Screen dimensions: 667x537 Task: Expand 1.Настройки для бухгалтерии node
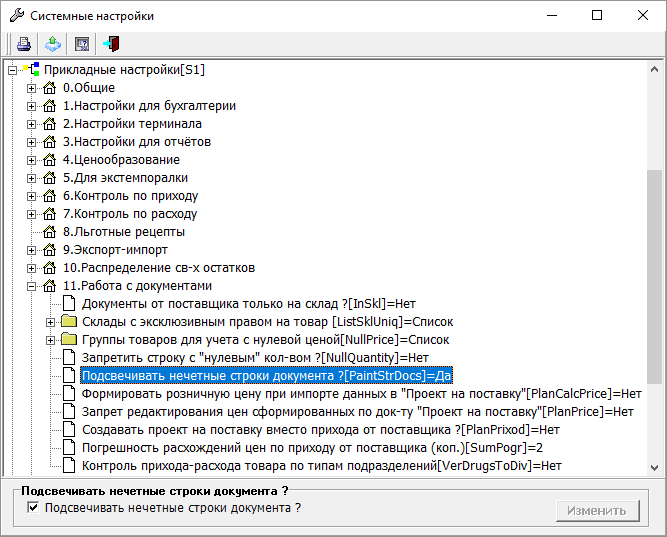pyautogui.click(x=31, y=106)
